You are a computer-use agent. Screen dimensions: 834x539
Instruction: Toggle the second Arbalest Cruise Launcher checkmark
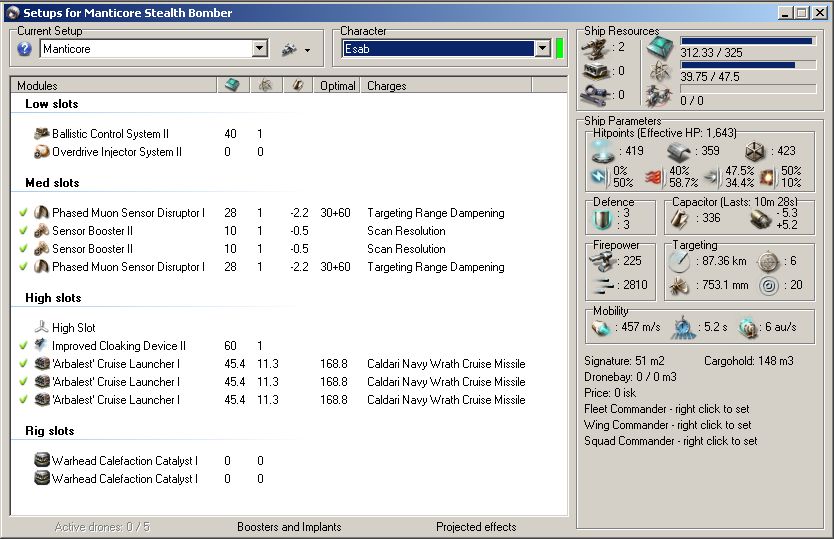pyautogui.click(x=23, y=382)
